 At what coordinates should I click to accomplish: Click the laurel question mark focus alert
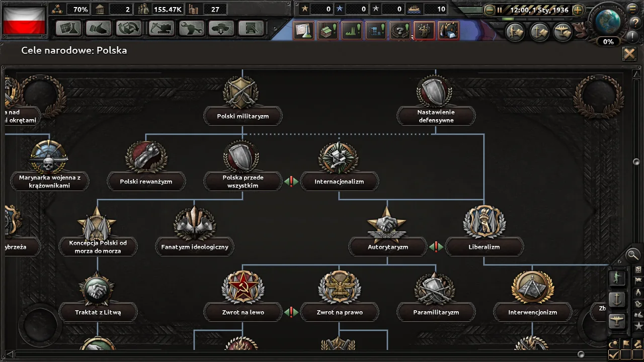(x=400, y=30)
